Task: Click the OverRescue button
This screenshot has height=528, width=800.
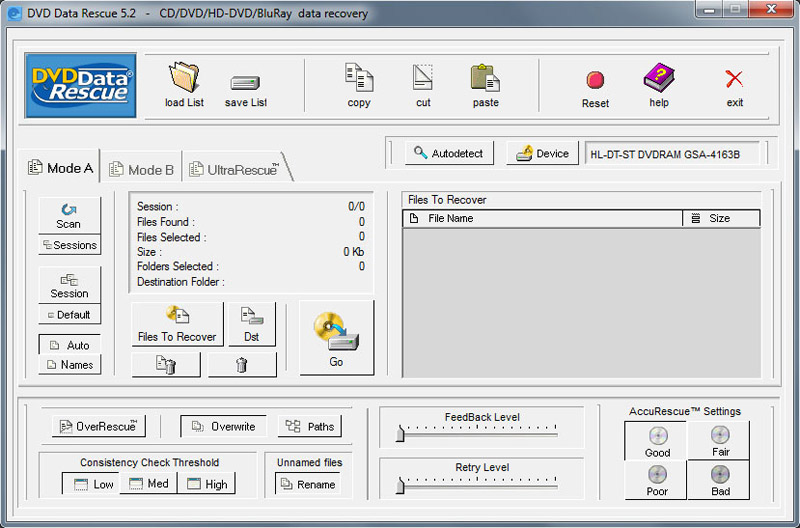Action: click(99, 426)
